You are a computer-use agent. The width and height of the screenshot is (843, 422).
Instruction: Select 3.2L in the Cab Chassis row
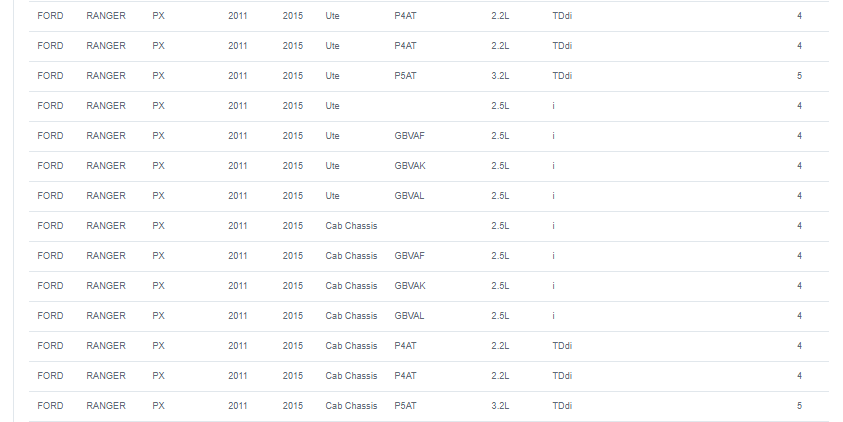pyautogui.click(x=499, y=406)
